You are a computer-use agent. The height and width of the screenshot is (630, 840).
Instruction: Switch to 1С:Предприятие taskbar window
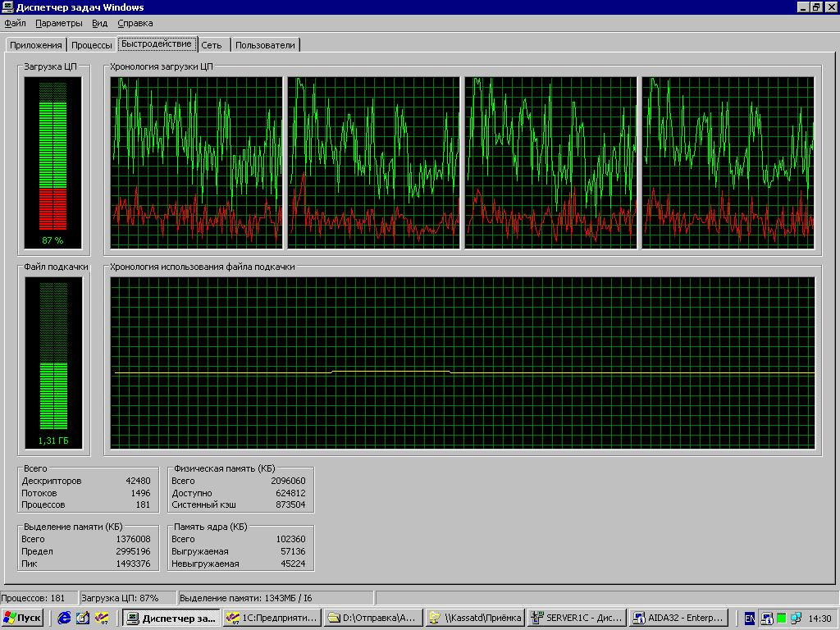(272, 618)
